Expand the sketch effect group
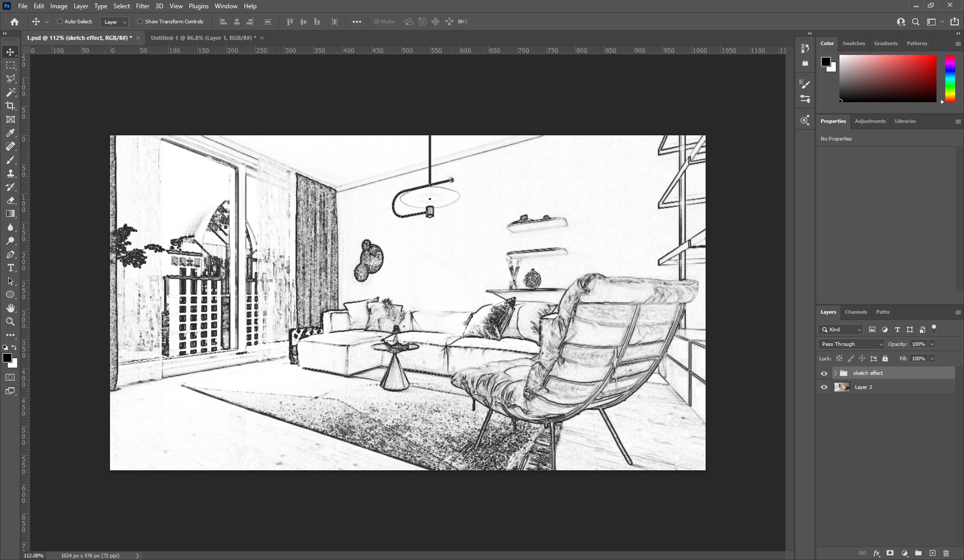Screen dimensions: 964x560 [x=835, y=373]
